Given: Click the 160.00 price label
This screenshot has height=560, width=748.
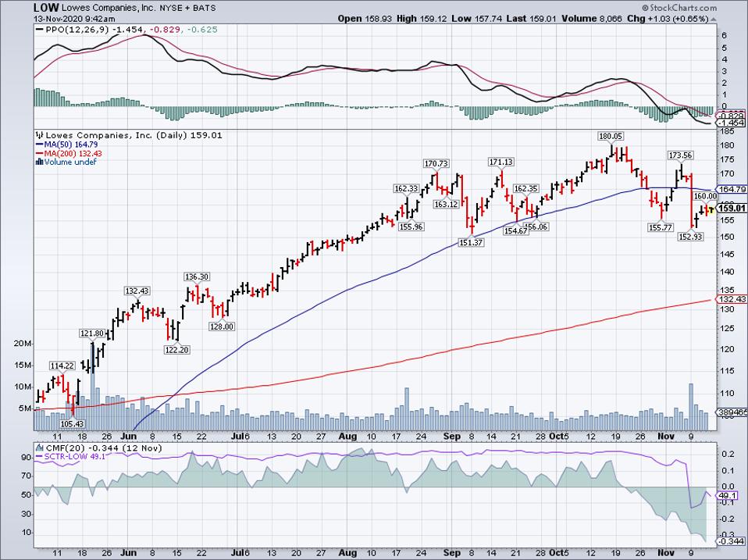Looking at the screenshot, I should [705, 197].
